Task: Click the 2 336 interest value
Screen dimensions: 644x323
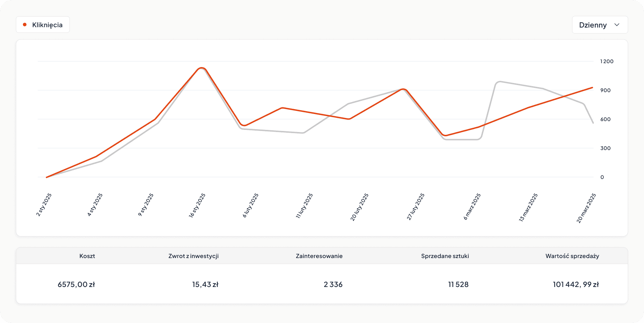Action: 333,285
